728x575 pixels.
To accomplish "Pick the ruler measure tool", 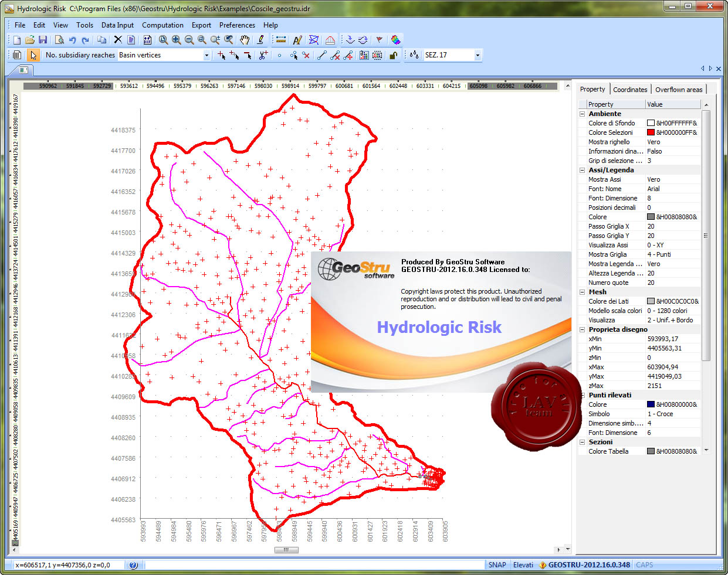I will click(x=281, y=40).
